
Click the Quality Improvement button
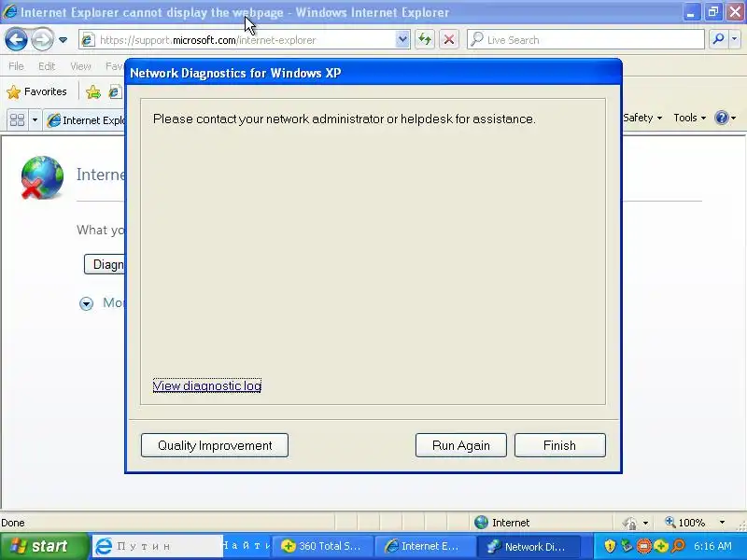[215, 445]
